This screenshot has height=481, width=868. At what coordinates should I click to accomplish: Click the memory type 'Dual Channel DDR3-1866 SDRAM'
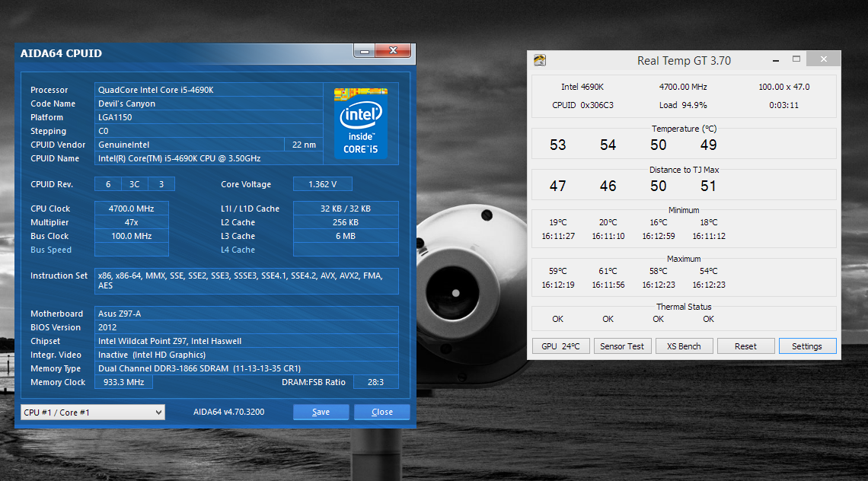pos(163,368)
